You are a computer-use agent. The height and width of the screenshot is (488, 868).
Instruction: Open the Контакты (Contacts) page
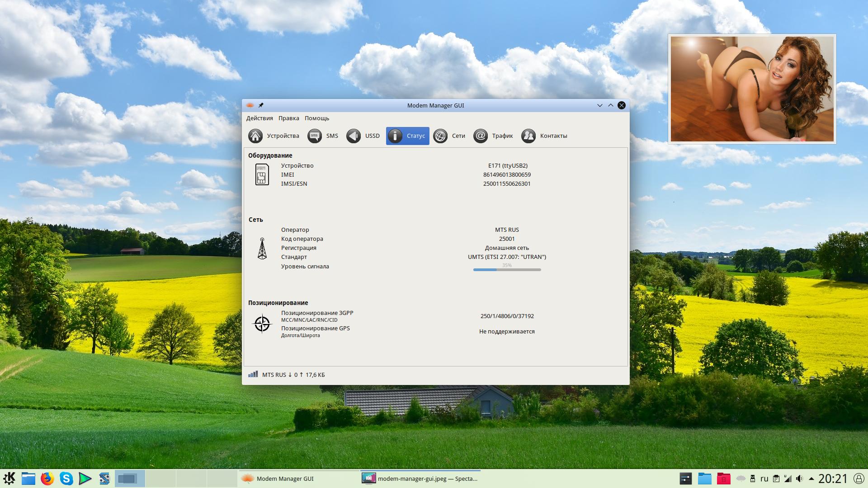544,136
